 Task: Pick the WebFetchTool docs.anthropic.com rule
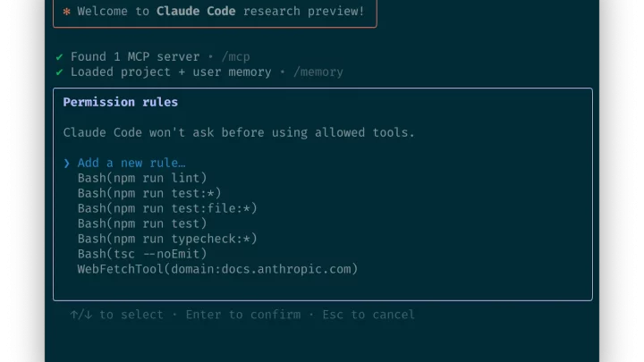pyautogui.click(x=217, y=269)
